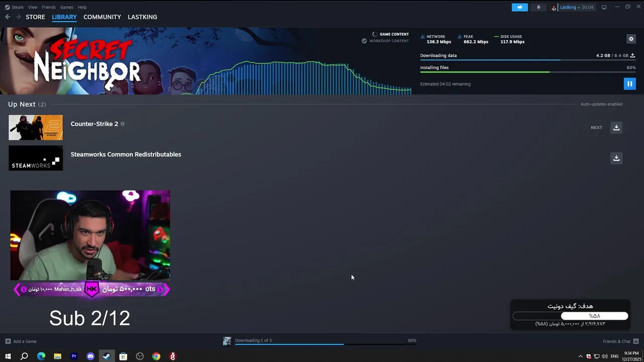Open Counter-Strike 2 thumbnail
This screenshot has height=362, width=644.
(36, 127)
